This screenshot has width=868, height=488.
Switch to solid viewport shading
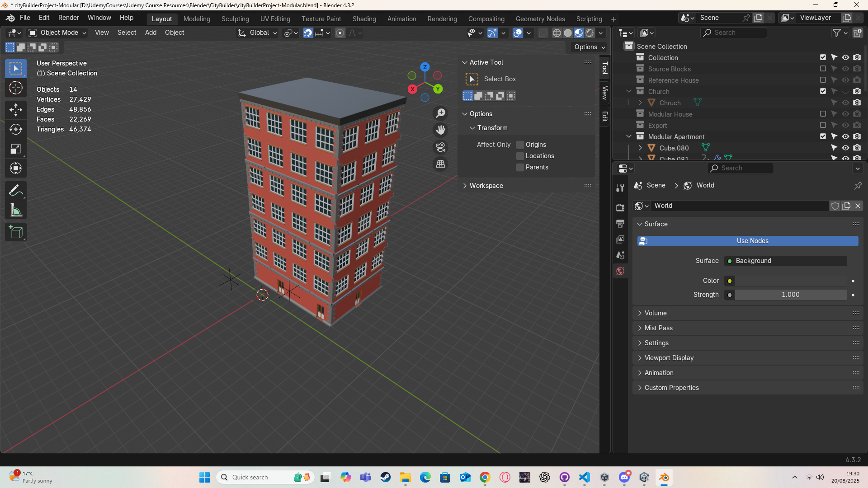568,33
